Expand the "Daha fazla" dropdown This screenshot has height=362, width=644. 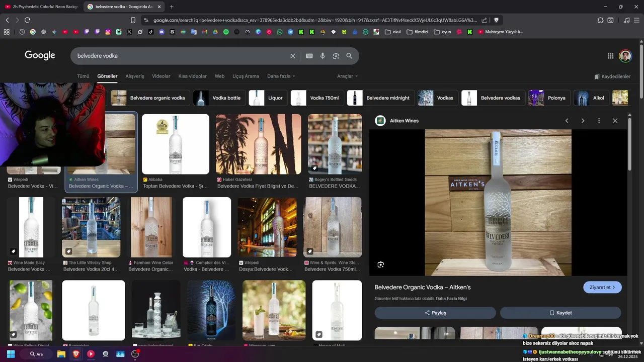coord(281,76)
